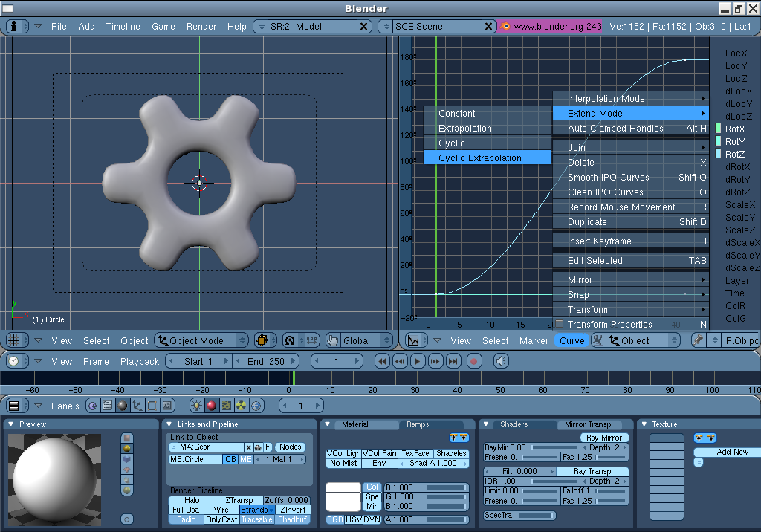Image resolution: width=761 pixels, height=532 pixels.
Task: Open the Script context panel icon
Action: (107, 405)
